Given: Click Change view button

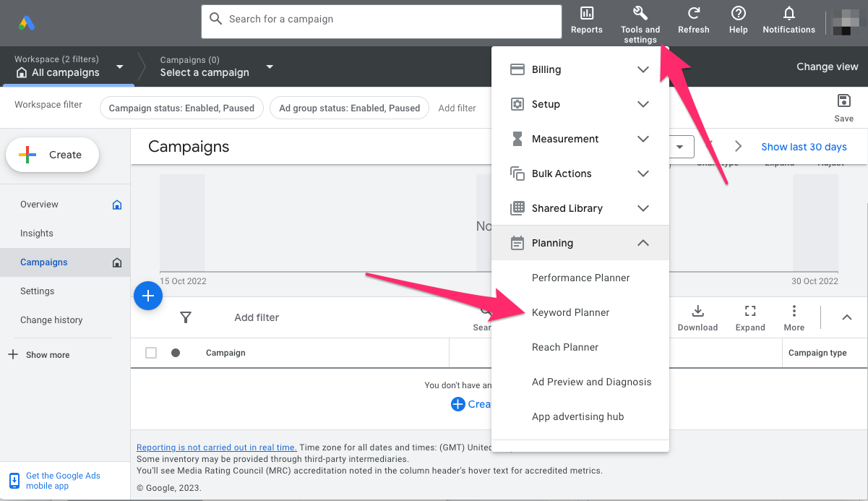Looking at the screenshot, I should 828,67.
